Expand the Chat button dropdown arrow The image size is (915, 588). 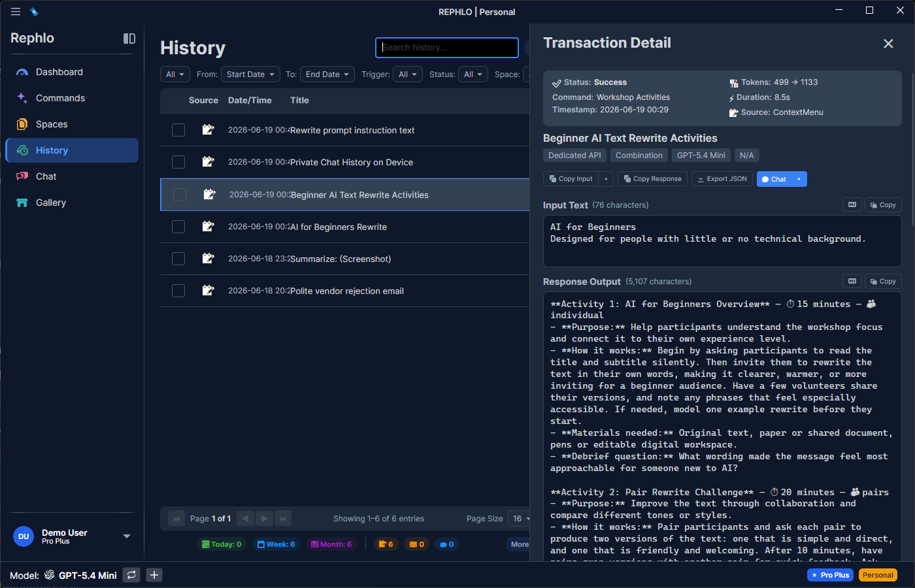coord(799,179)
